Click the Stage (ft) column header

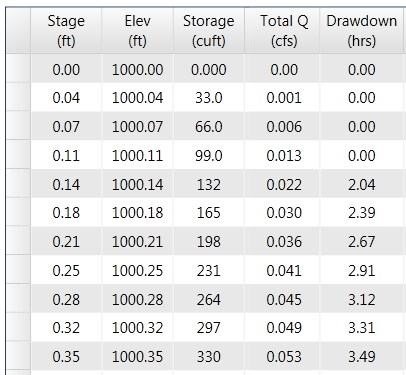[66, 31]
